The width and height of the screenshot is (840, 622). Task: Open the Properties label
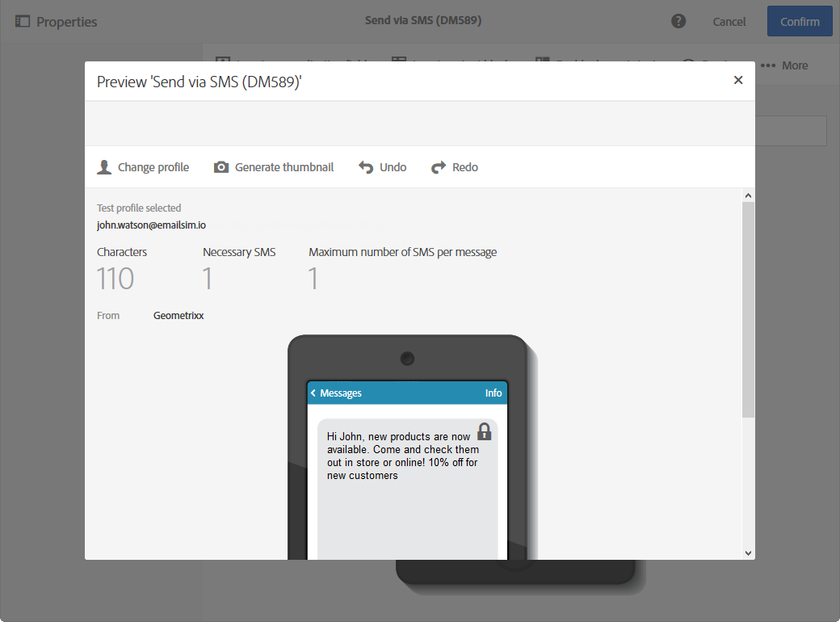pos(66,22)
